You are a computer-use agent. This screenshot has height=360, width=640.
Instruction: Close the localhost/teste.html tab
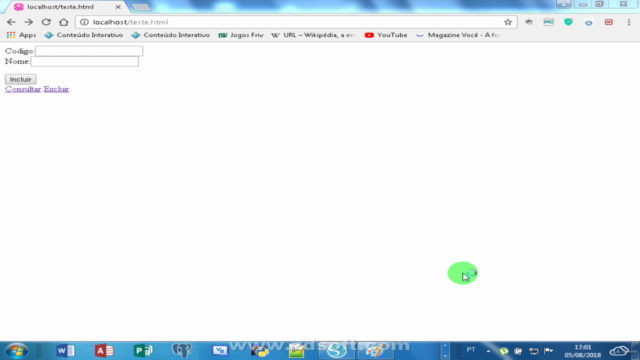pyautogui.click(x=118, y=7)
